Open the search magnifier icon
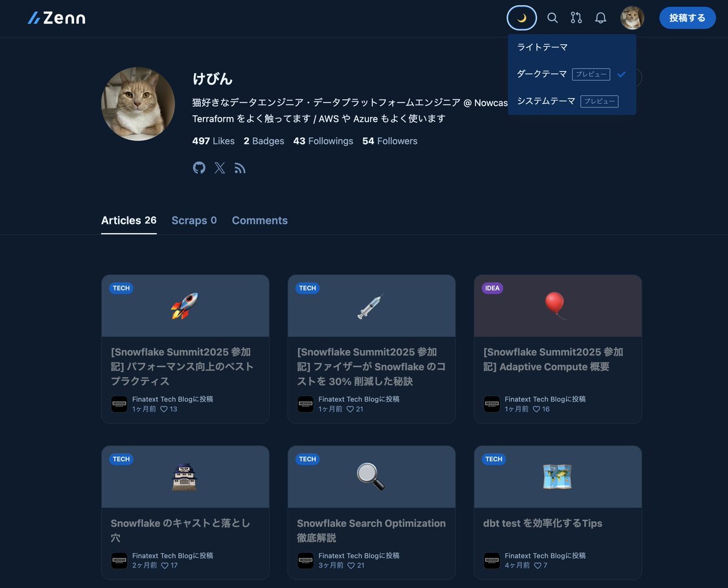The width and height of the screenshot is (728, 588). pos(553,18)
